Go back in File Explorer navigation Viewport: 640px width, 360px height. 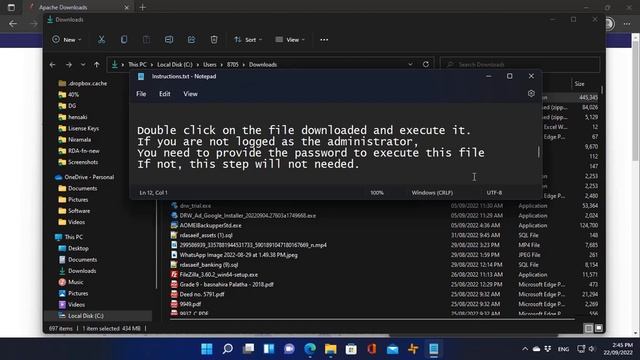(x=52, y=64)
